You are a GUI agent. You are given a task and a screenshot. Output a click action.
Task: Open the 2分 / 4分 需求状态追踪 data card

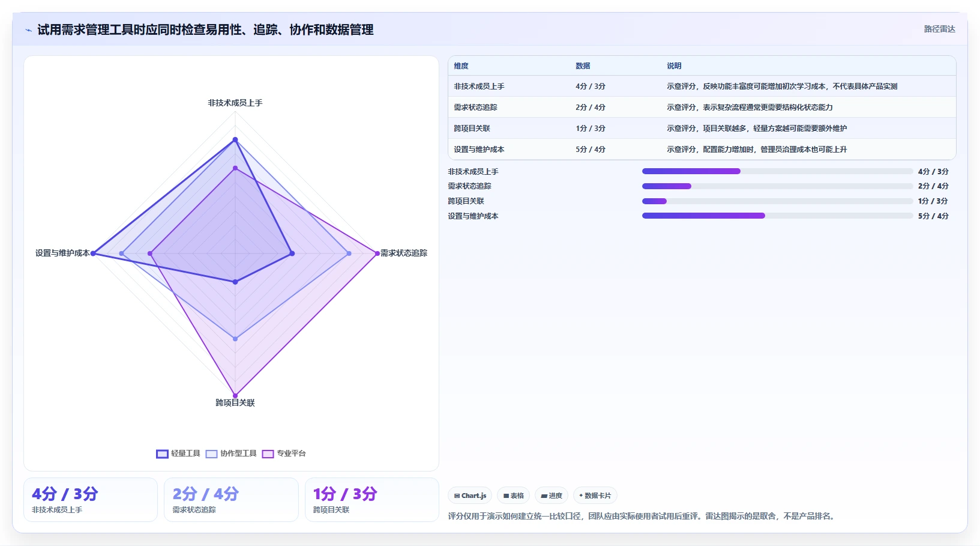pyautogui.click(x=231, y=500)
